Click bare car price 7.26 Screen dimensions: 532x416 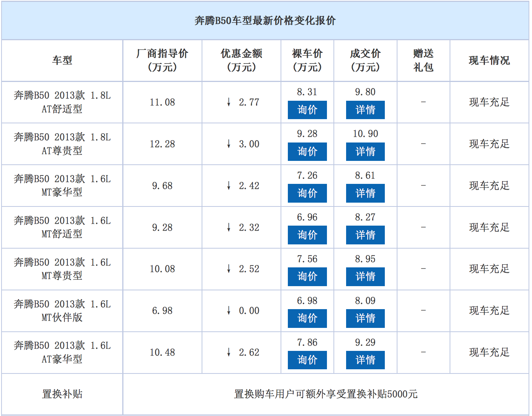pos(307,175)
